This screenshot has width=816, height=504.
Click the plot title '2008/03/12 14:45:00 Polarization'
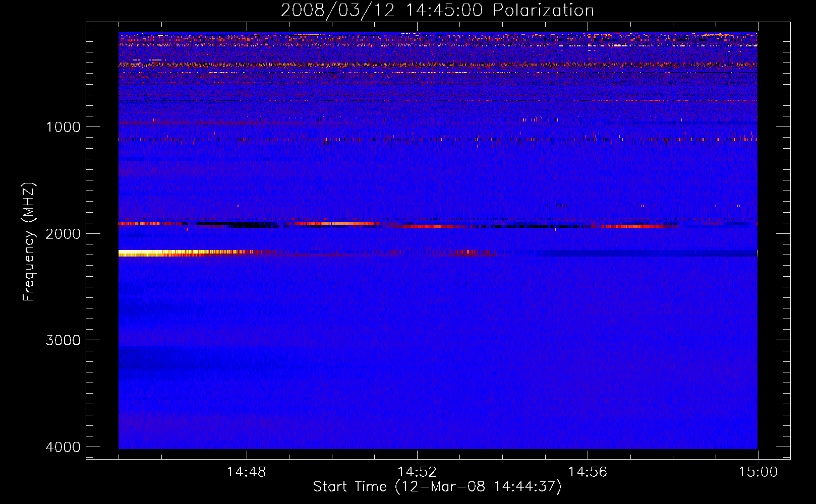point(437,11)
